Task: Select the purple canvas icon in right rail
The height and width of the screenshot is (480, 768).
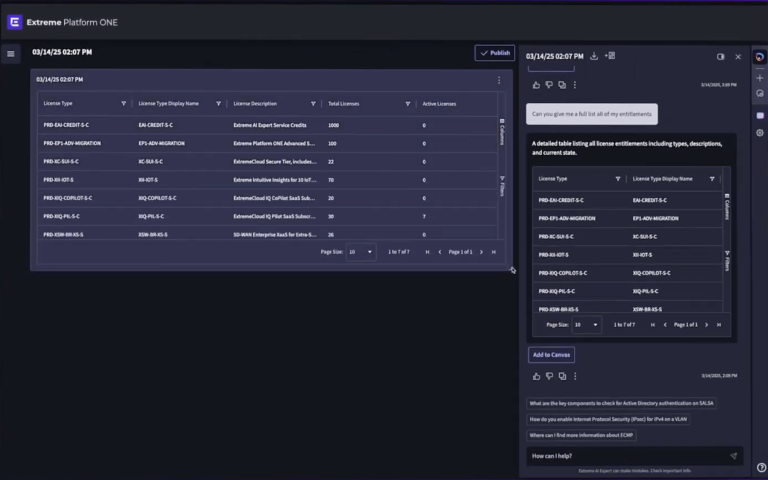Action: [x=760, y=116]
